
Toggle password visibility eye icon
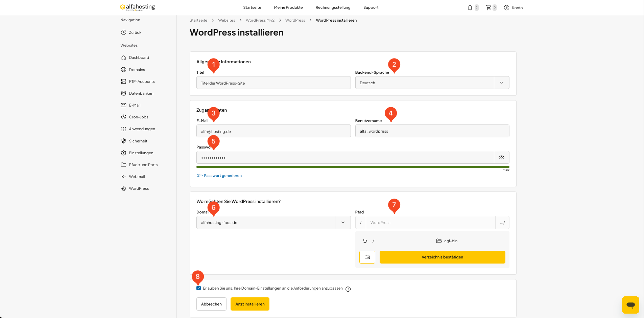502,157
